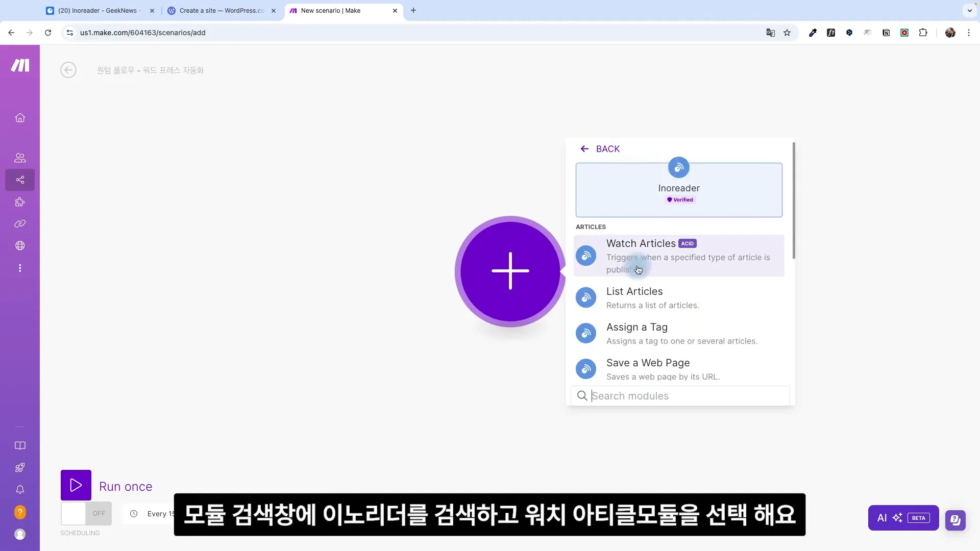The height and width of the screenshot is (551, 980).
Task: Toggle scheduling visibility on scenario
Action: [x=85, y=513]
